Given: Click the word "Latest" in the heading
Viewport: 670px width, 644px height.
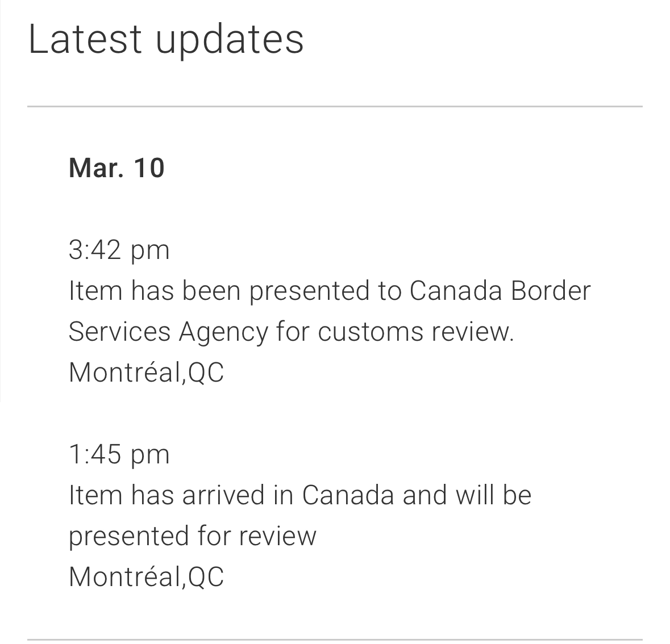Looking at the screenshot, I should click(85, 39).
